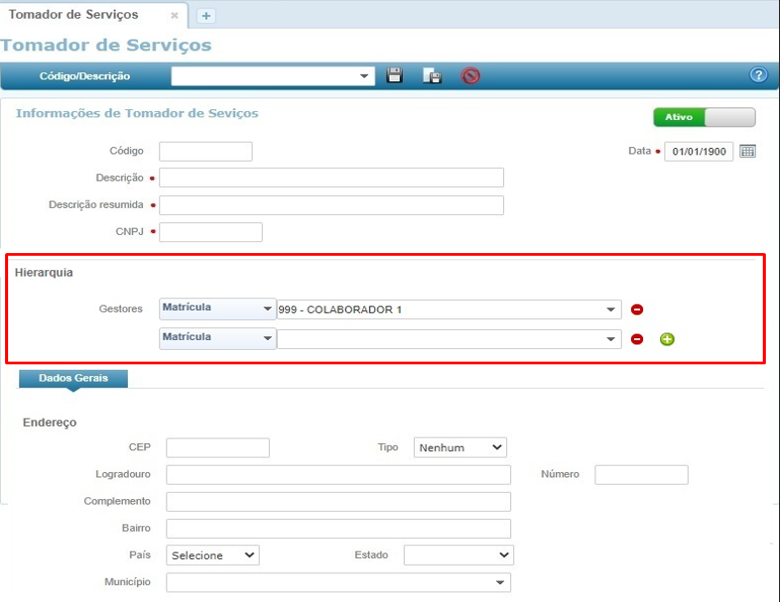Switch to the Tomador de Serviços tab
This screenshot has width=780, height=602.
tap(75, 16)
